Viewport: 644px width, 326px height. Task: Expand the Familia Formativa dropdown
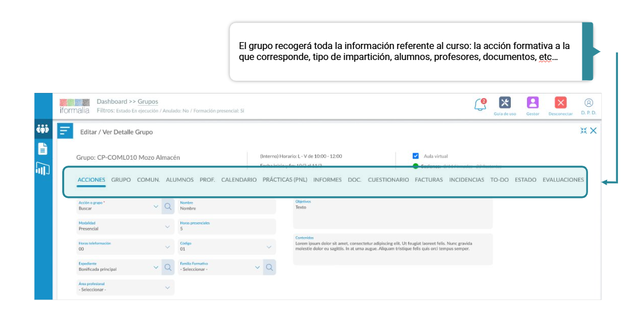coord(257,267)
